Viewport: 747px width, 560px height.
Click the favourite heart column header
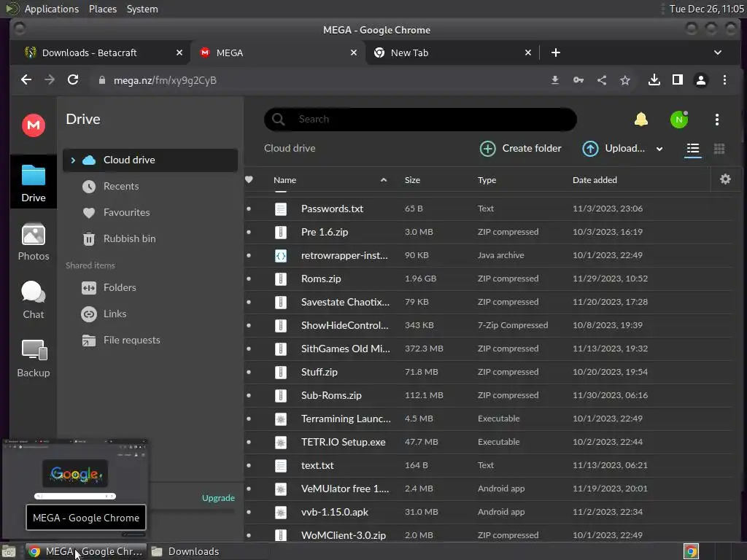249,179
